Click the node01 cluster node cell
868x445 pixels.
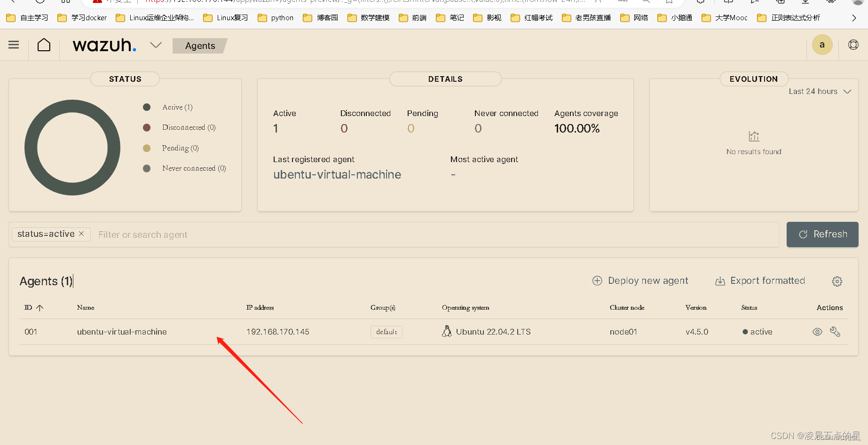click(x=623, y=332)
